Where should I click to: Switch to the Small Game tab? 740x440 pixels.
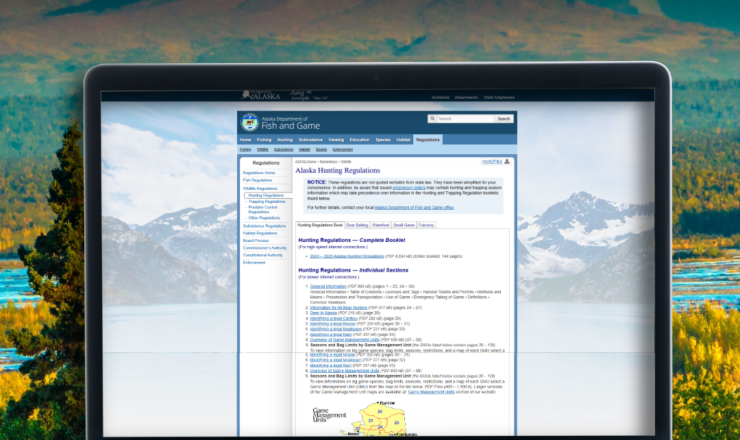coord(404,225)
